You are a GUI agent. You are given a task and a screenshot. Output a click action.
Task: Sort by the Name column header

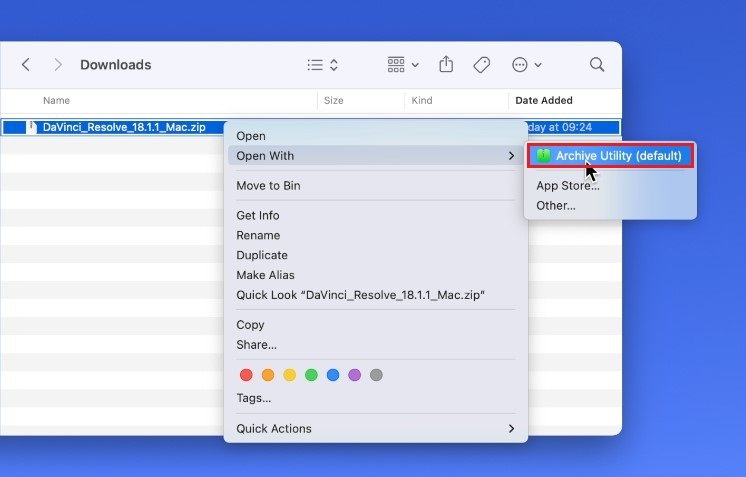tap(56, 100)
